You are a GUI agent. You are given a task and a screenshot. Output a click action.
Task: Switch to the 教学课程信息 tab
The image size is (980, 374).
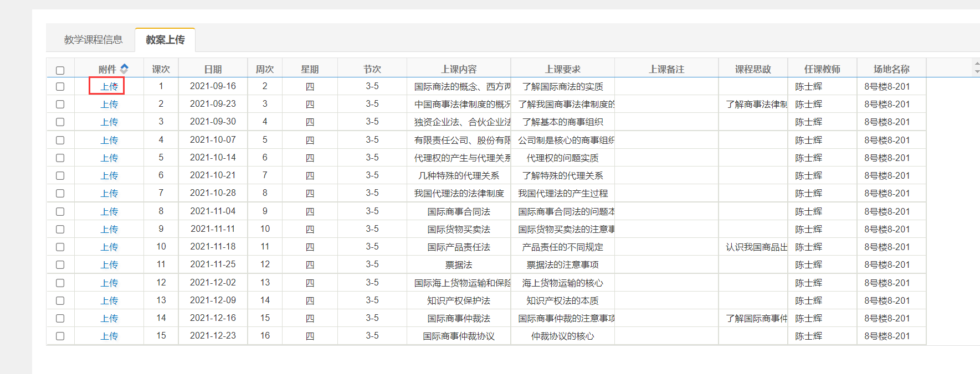coord(93,40)
